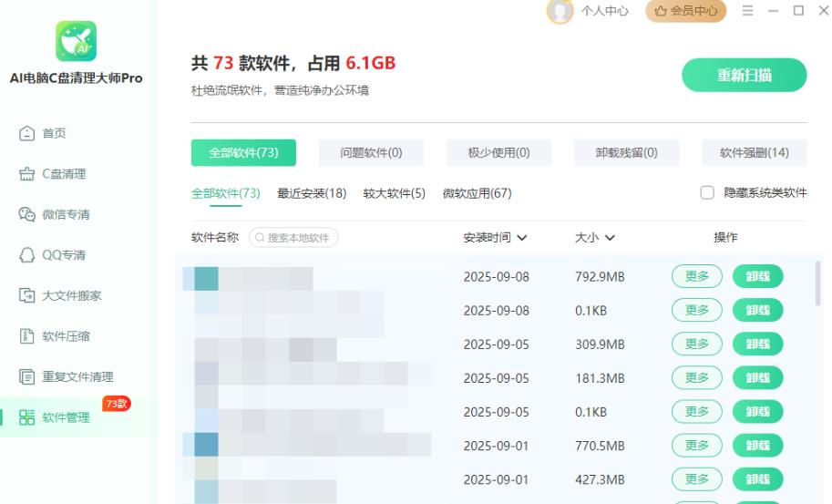Click 更多 for the 181.3MB software
Screen dimensions: 832x504
[697, 377]
